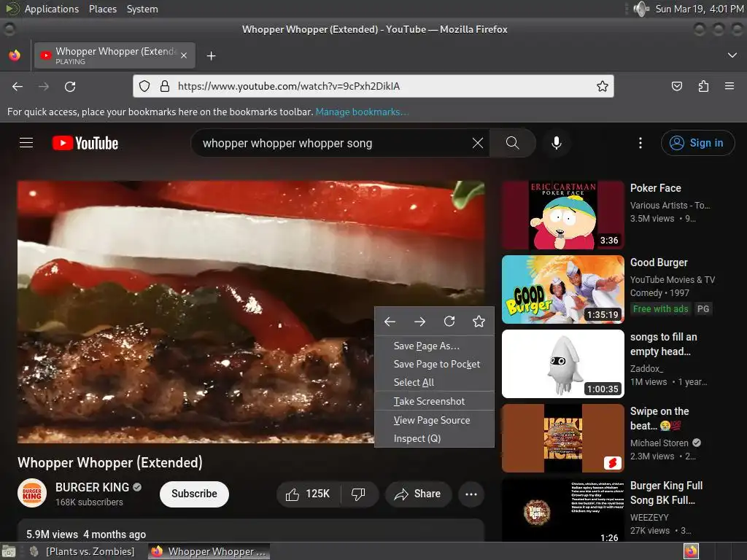Close the Whopper Whopper tab
The width and height of the screenshot is (747, 560).
(x=184, y=55)
